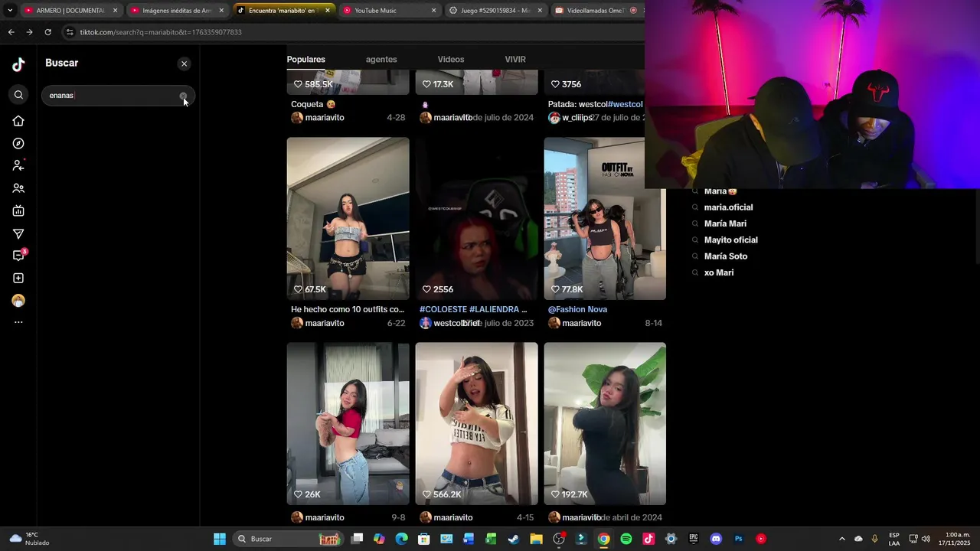This screenshot has width=980, height=551.
Task: Open Spotify from the taskbar
Action: click(x=626, y=539)
